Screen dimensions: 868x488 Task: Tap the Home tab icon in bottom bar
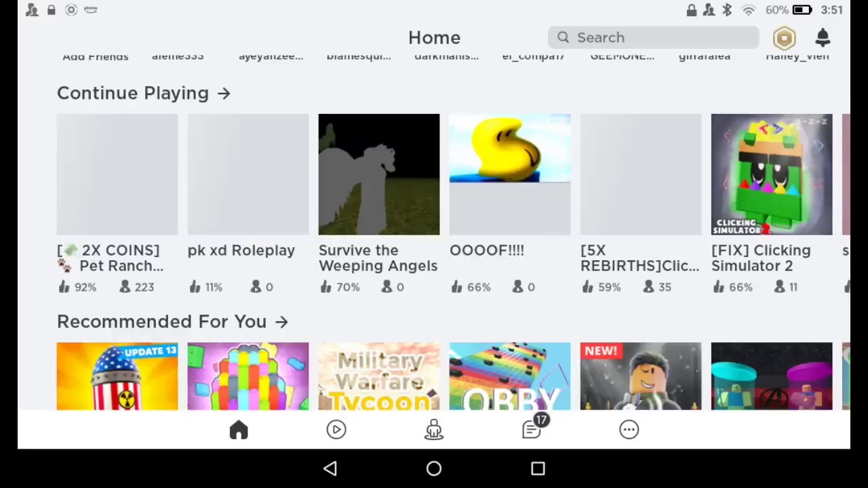(x=239, y=430)
